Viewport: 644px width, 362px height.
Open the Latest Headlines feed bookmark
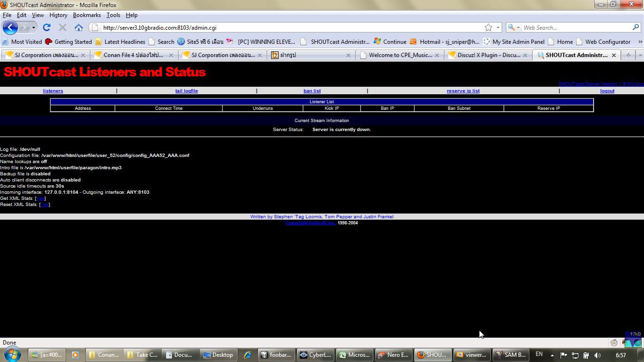click(x=120, y=41)
